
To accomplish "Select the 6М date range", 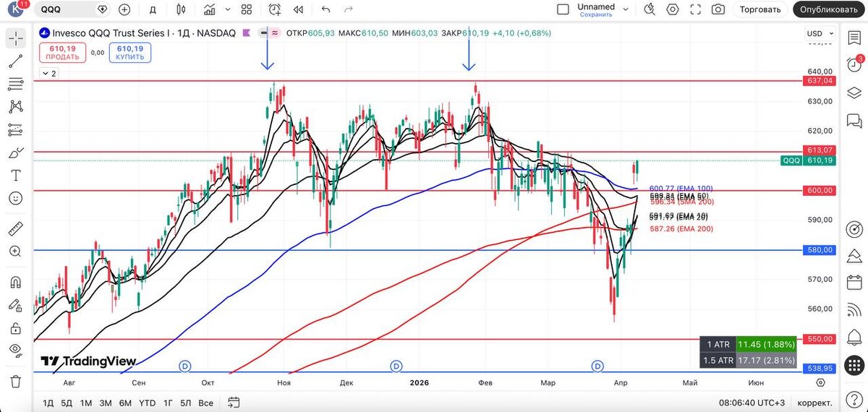I will 125,403.
